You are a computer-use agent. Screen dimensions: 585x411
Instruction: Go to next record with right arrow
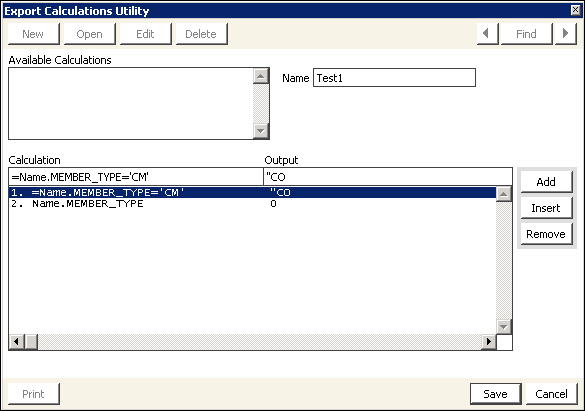566,34
